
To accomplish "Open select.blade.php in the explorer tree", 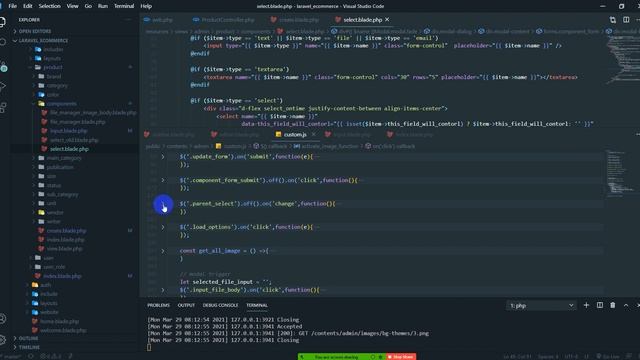I will coord(69,149).
